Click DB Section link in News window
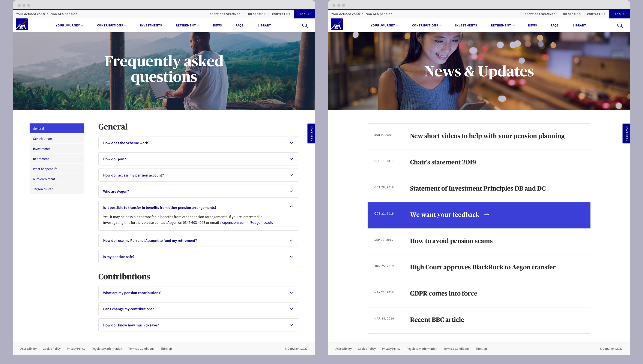 tap(572, 14)
